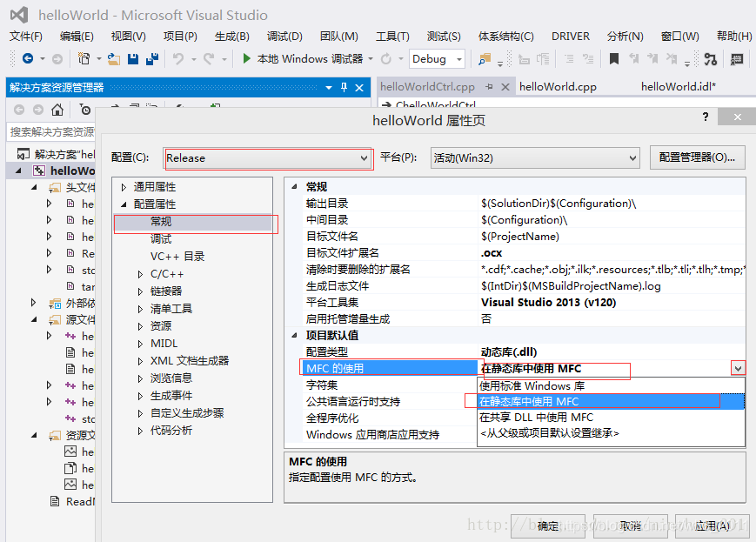Image resolution: width=756 pixels, height=542 pixels.
Task: Click the new project toolbar icon
Action: point(84,59)
